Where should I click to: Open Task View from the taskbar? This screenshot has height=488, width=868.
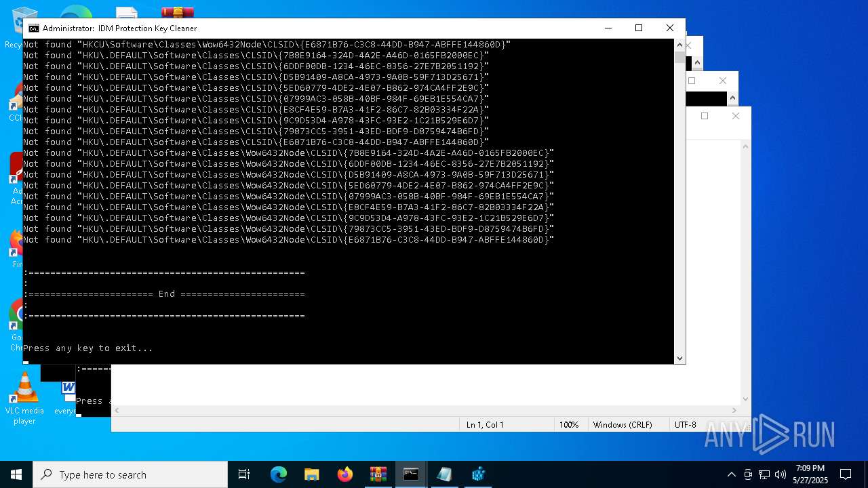(244, 474)
